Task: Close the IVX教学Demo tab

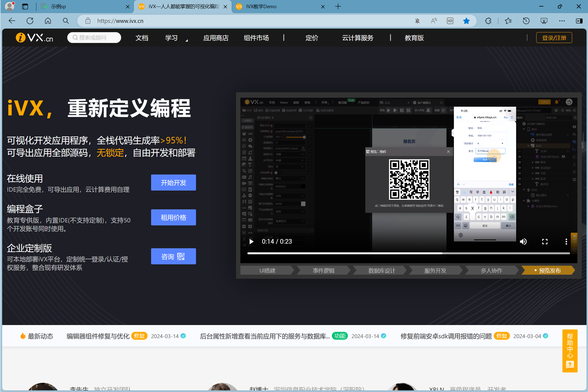Action: coord(323,7)
